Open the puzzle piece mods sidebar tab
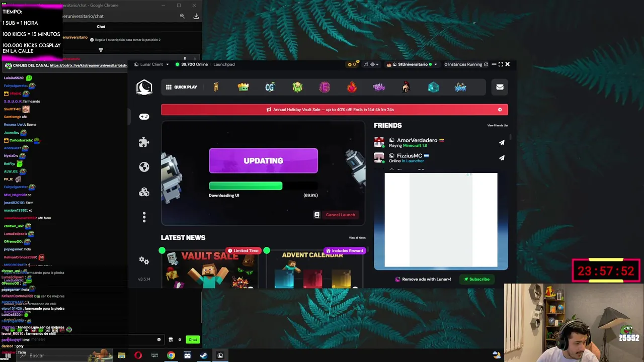 [144, 142]
